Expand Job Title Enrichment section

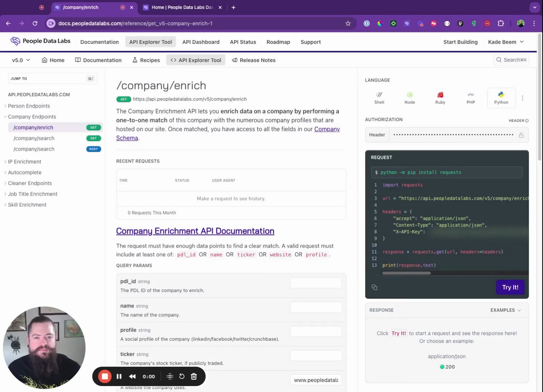pyautogui.click(x=33, y=194)
